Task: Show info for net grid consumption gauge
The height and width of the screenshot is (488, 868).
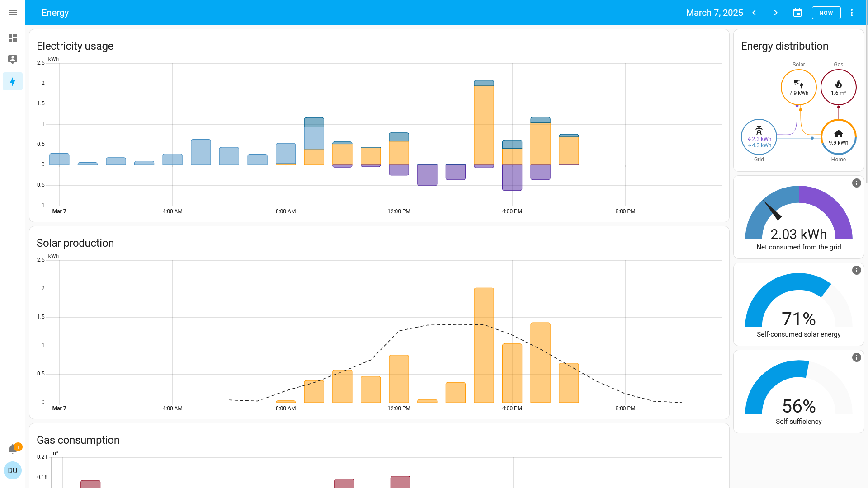Action: (x=857, y=183)
